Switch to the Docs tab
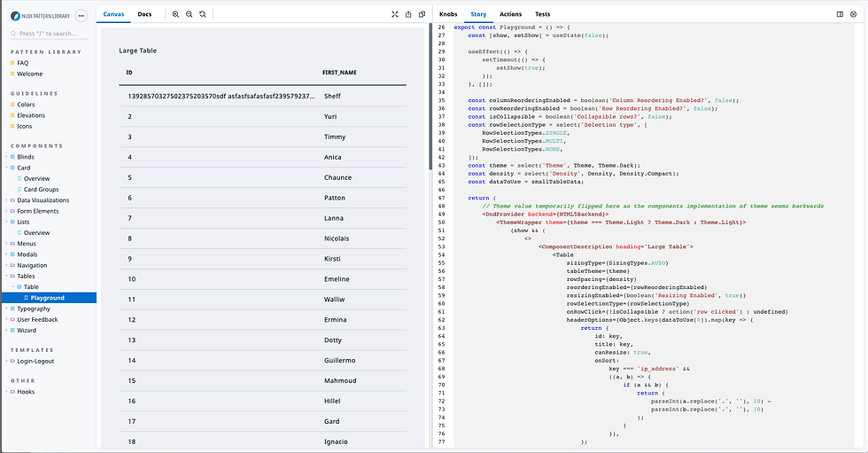Screen dimensions: 868x453 coord(144,14)
